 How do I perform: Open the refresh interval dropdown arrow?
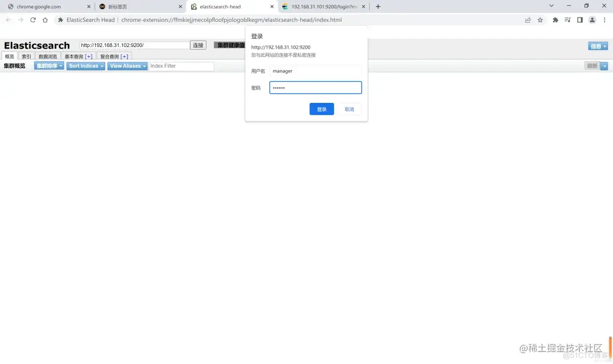[x=604, y=66]
